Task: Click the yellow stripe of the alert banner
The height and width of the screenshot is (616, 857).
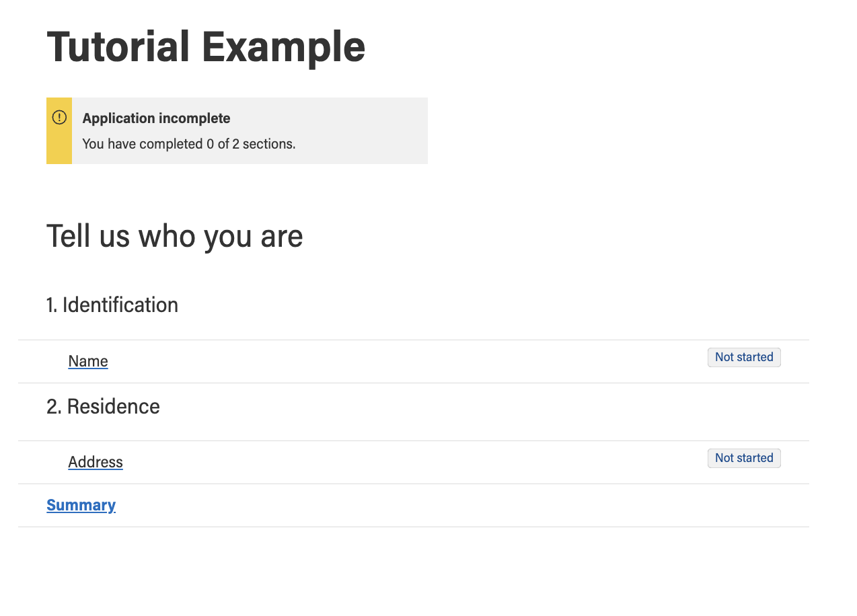Action: point(59,130)
